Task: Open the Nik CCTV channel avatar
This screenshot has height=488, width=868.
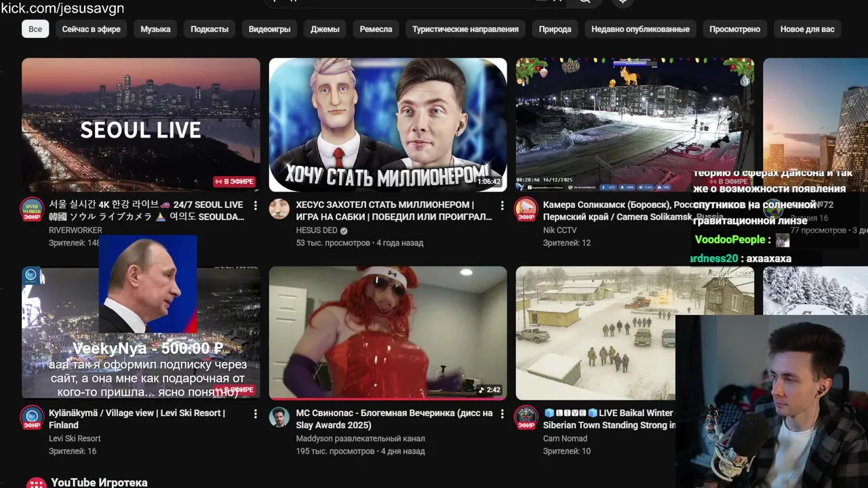Action: 526,209
